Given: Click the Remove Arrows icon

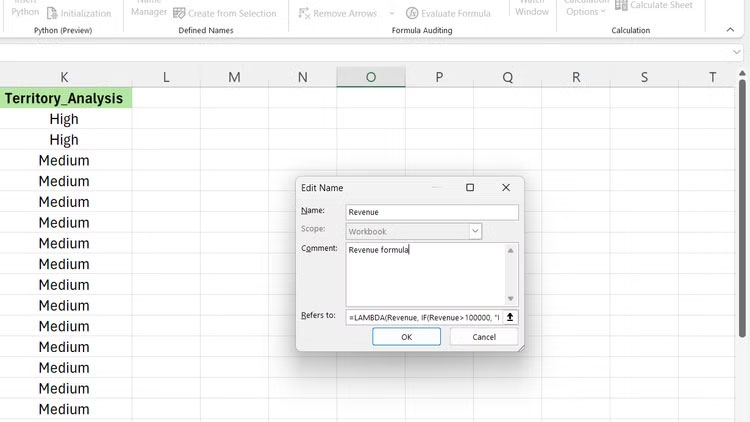Looking at the screenshot, I should [305, 13].
